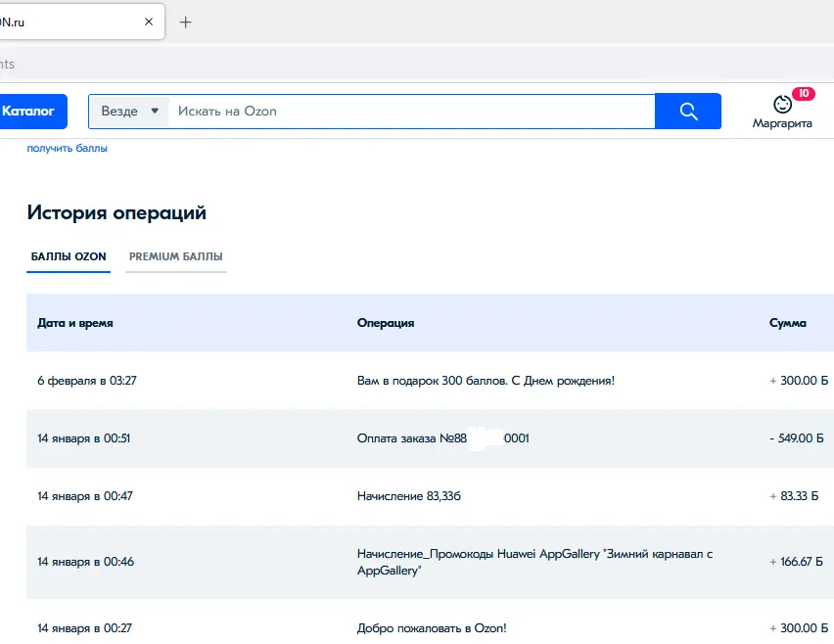This screenshot has width=834, height=644.
Task: Click the Сумма column header
Action: click(x=788, y=323)
